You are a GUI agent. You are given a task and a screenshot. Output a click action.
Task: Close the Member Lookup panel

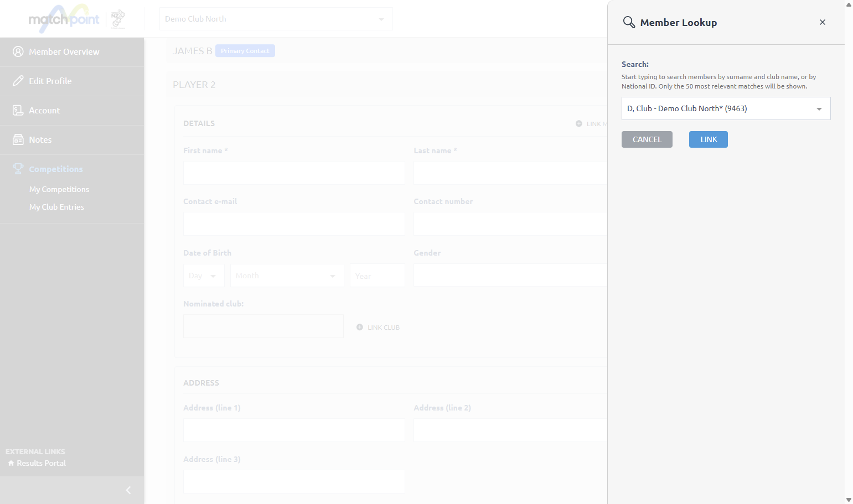tap(823, 22)
